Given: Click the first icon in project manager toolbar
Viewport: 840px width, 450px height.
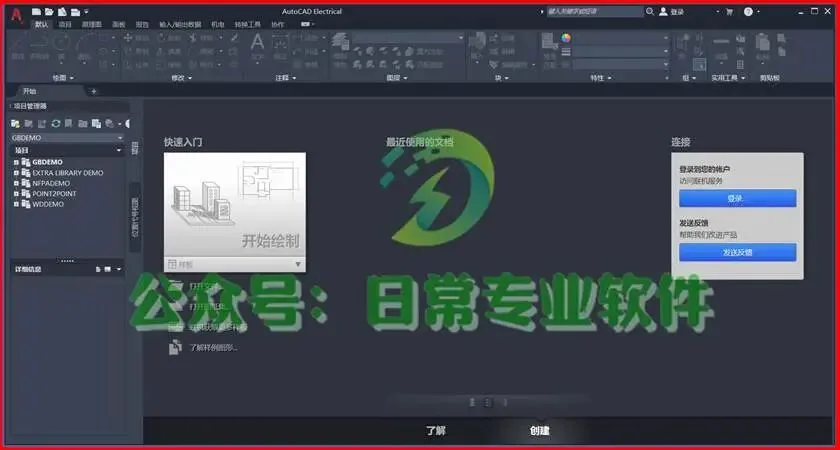Looking at the screenshot, I should coord(15,124).
